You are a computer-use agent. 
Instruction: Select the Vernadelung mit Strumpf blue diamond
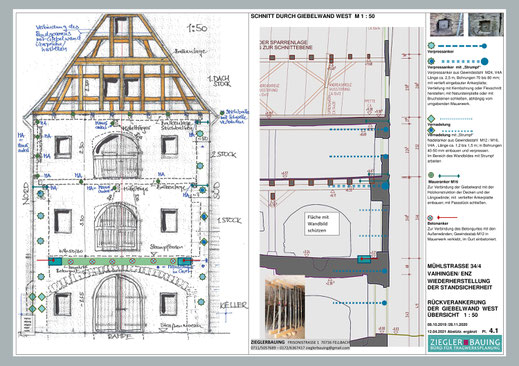pyautogui.click(x=431, y=130)
